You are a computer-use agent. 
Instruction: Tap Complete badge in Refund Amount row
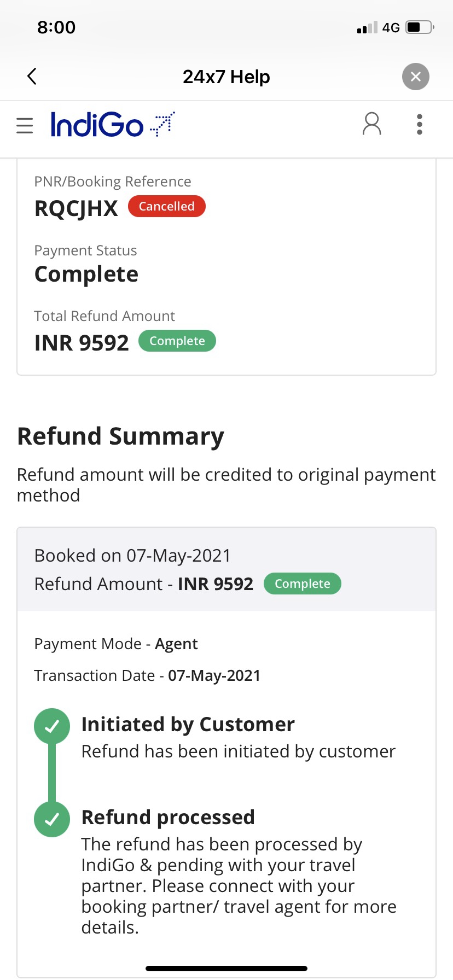302,584
